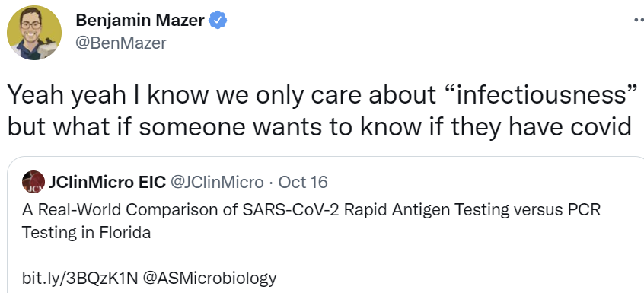
Task: Visit the @BenMazer handle
Action: pyautogui.click(x=121, y=43)
